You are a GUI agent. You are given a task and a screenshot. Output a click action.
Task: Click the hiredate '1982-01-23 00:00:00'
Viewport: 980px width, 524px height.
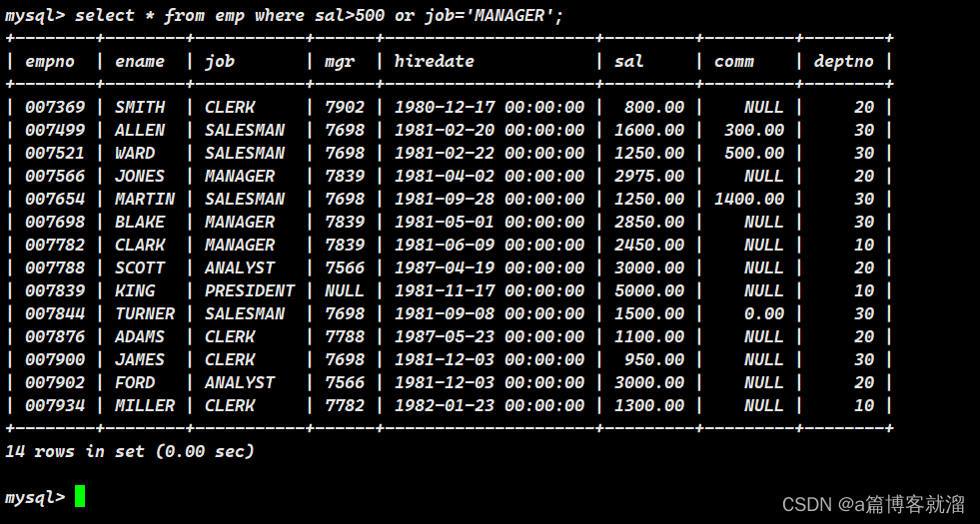click(x=490, y=405)
